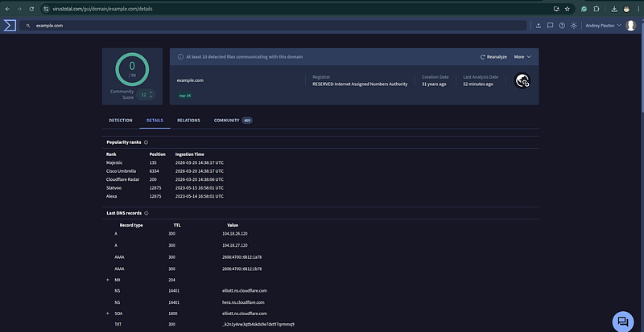Click the example.com domain title

coord(190,80)
